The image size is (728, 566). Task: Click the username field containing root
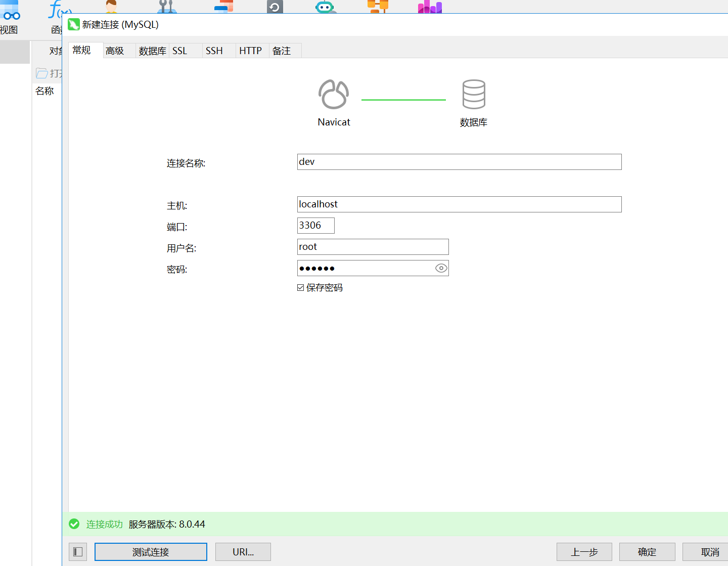point(373,247)
